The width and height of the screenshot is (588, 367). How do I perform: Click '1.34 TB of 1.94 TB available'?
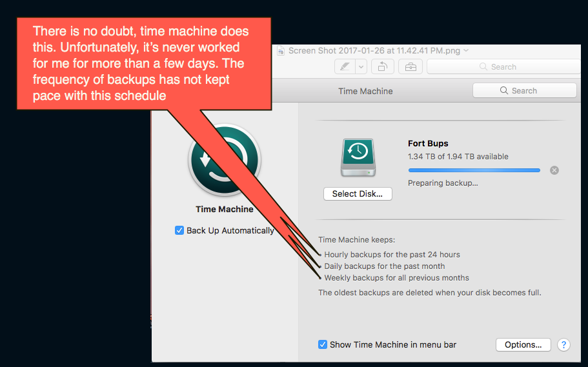tap(458, 156)
